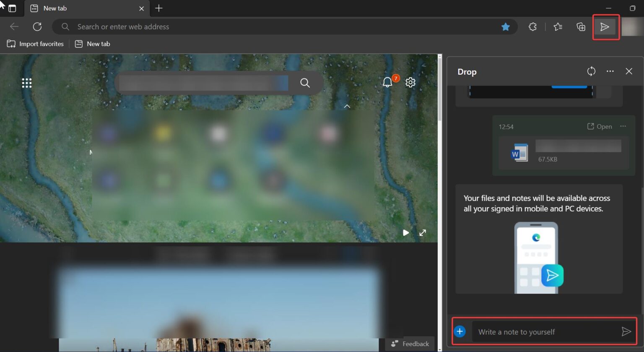Open the notifications bell showing 7 alerts

pyautogui.click(x=387, y=83)
